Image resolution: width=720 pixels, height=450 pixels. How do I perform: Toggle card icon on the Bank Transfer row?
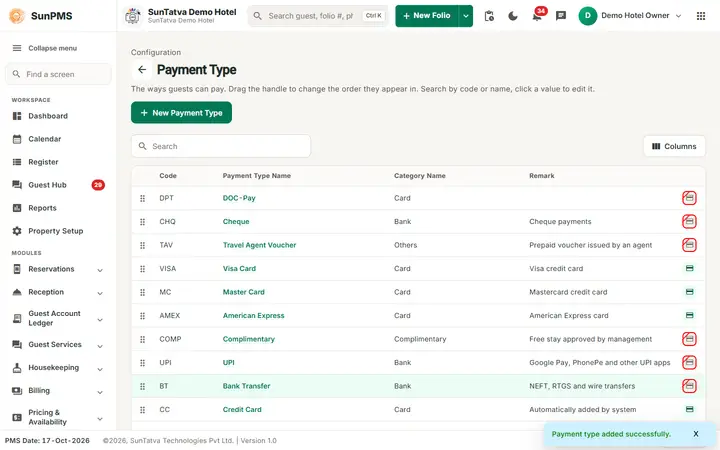pos(689,386)
